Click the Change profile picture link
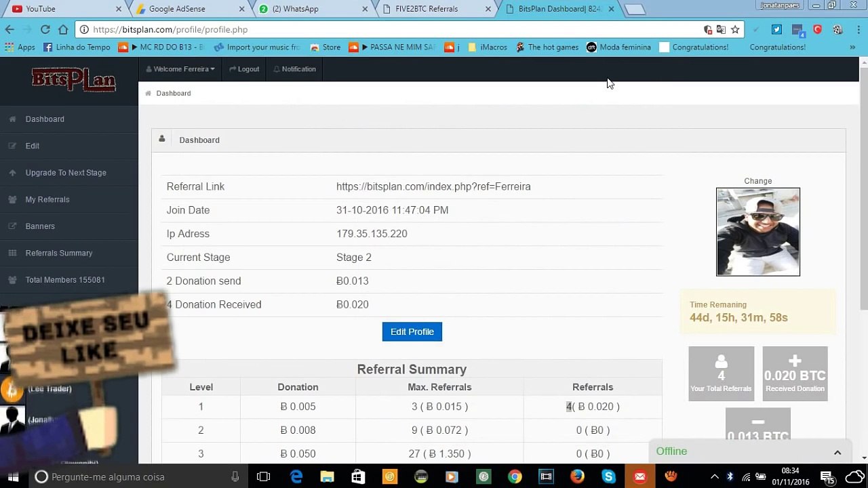 (758, 181)
